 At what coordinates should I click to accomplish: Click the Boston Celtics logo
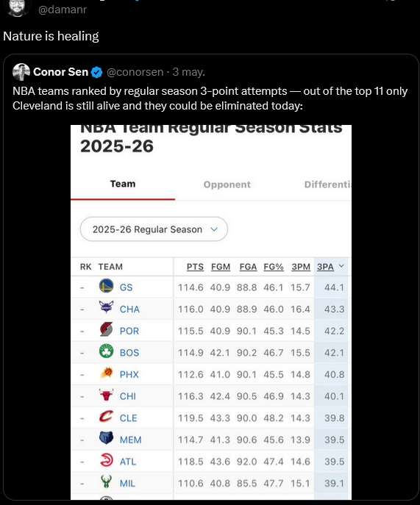tap(106, 351)
